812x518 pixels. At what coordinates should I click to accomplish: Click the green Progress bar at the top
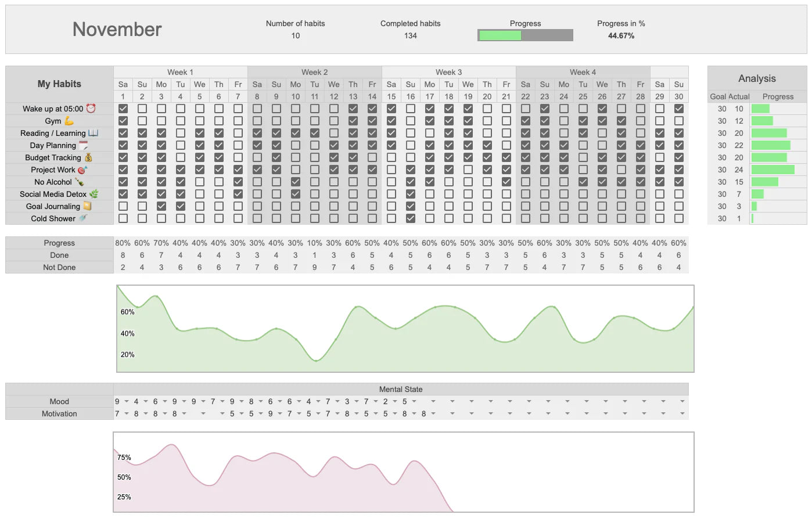pyautogui.click(x=500, y=35)
